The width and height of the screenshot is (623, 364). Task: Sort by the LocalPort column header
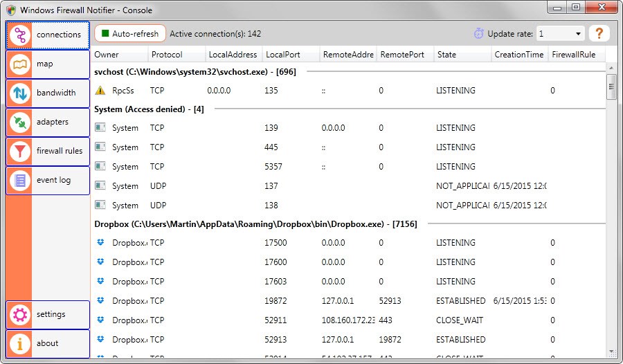click(291, 55)
